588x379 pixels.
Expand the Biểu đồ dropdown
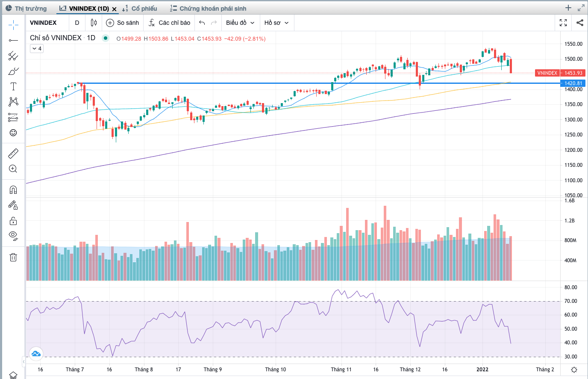click(240, 23)
